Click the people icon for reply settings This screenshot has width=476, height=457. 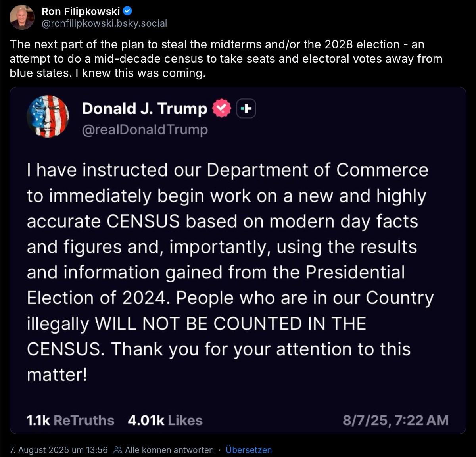pyautogui.click(x=117, y=450)
